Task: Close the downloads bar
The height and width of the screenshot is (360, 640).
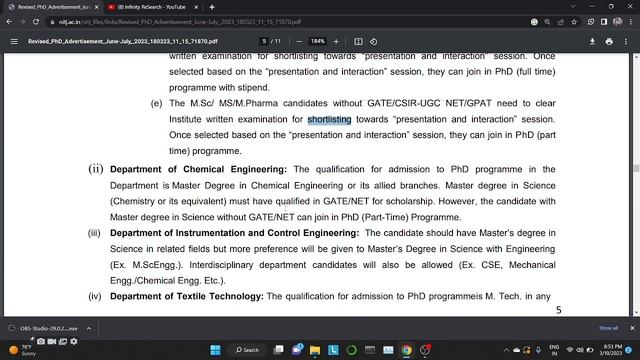Action: pyautogui.click(x=632, y=328)
